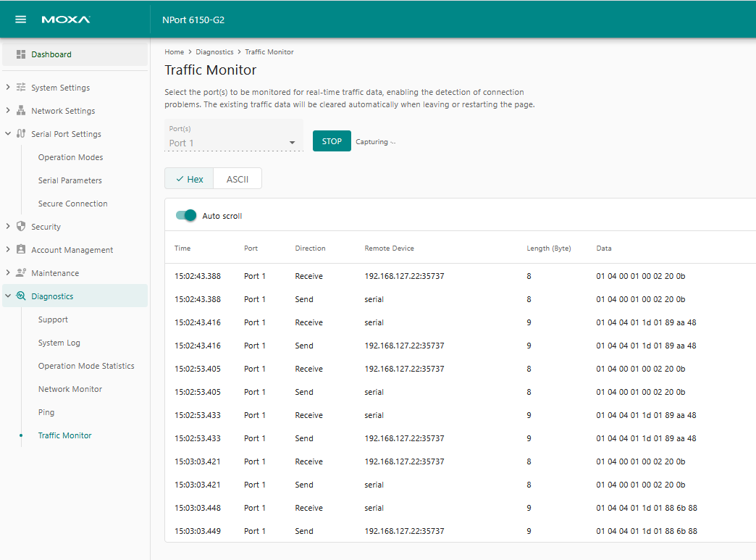
Task: Click the Time column header
Action: pyautogui.click(x=182, y=248)
